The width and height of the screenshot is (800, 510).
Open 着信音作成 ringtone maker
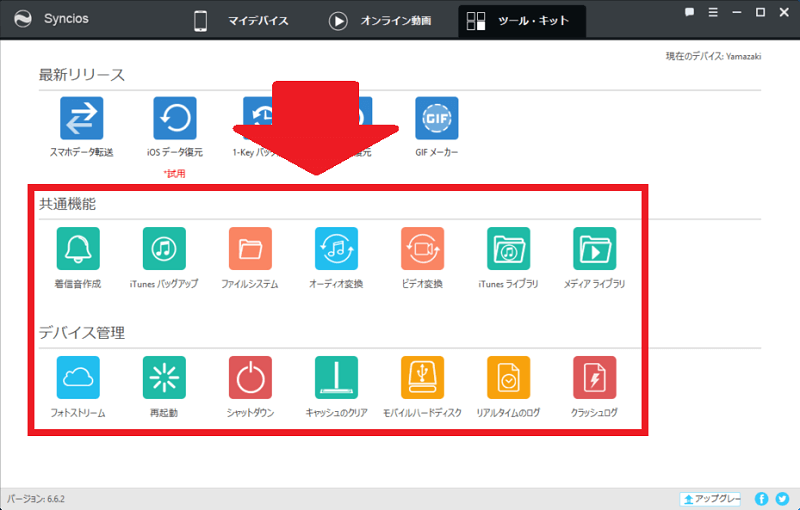78,248
